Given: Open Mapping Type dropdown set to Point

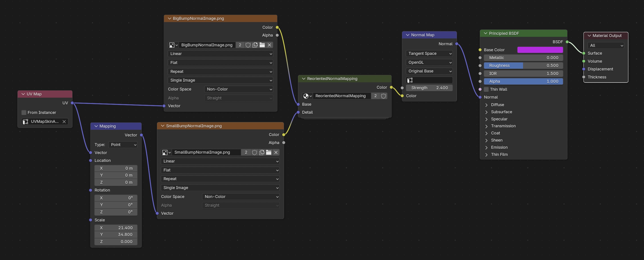Looking at the screenshot, I should [123, 145].
